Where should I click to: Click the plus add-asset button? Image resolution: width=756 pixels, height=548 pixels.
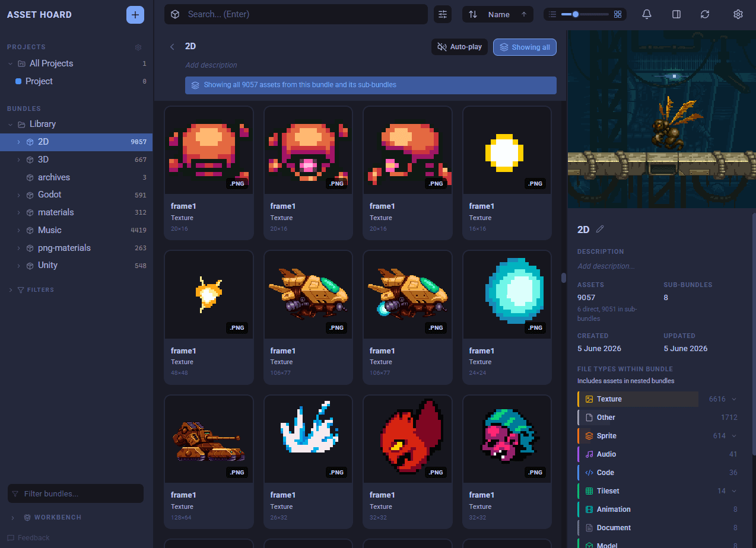[135, 15]
